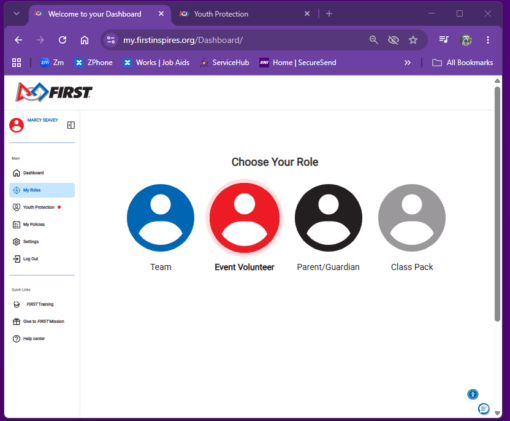Open the All Bookmarks folder

point(462,62)
